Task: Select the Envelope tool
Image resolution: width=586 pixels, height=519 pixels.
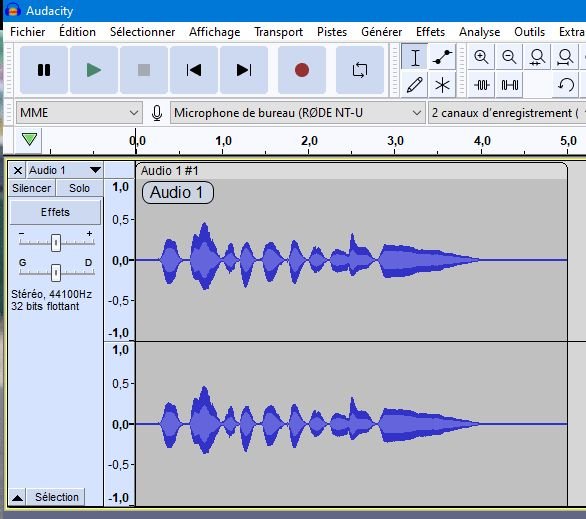Action: 442,58
